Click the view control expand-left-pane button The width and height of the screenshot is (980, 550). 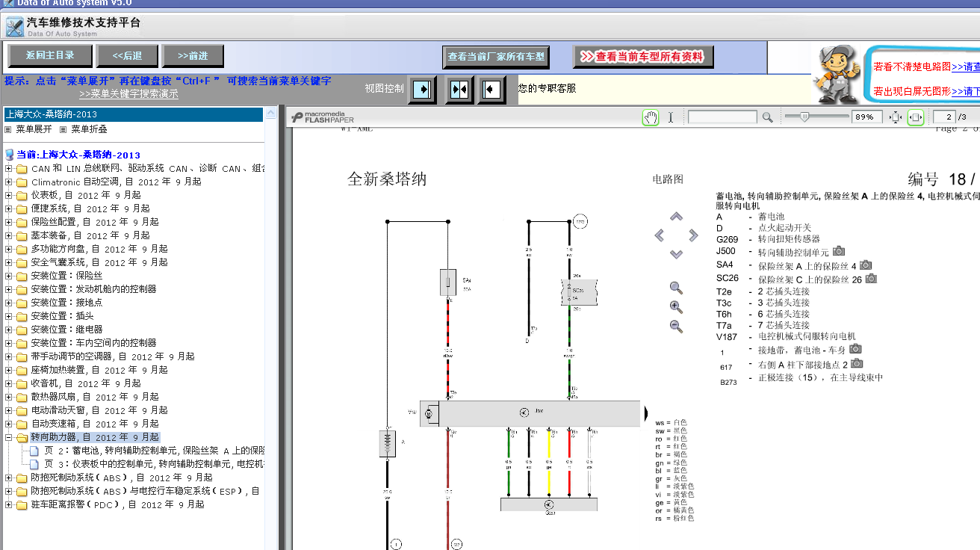pyautogui.click(x=422, y=90)
